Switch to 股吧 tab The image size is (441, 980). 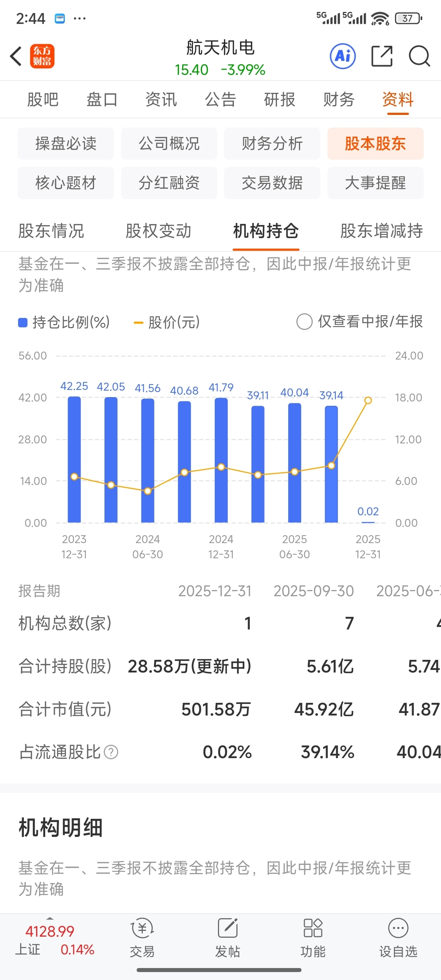pyautogui.click(x=43, y=100)
